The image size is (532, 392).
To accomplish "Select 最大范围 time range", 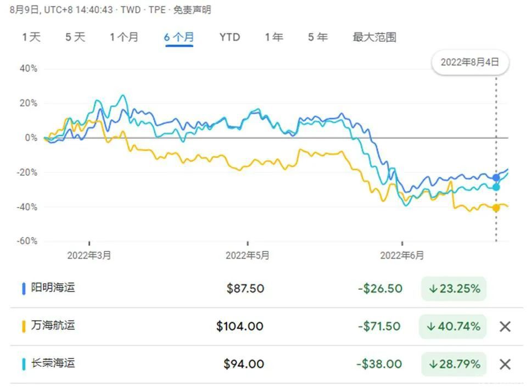I will [x=374, y=37].
